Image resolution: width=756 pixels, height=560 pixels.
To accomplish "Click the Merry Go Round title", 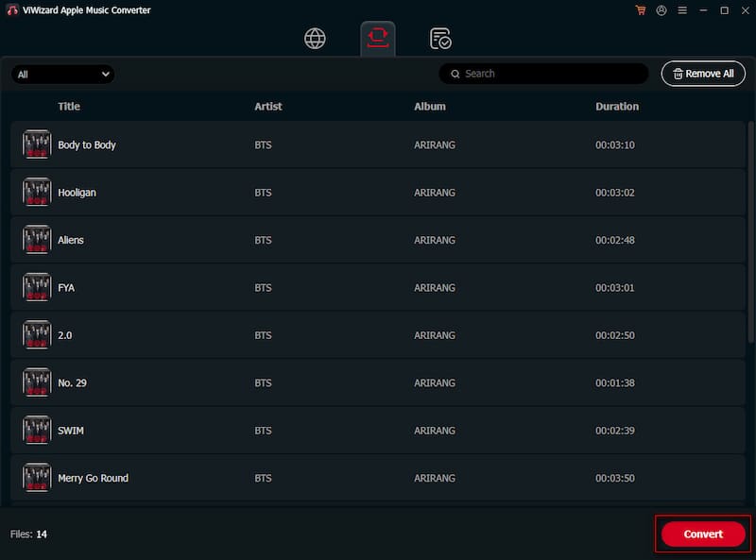I will [x=93, y=478].
